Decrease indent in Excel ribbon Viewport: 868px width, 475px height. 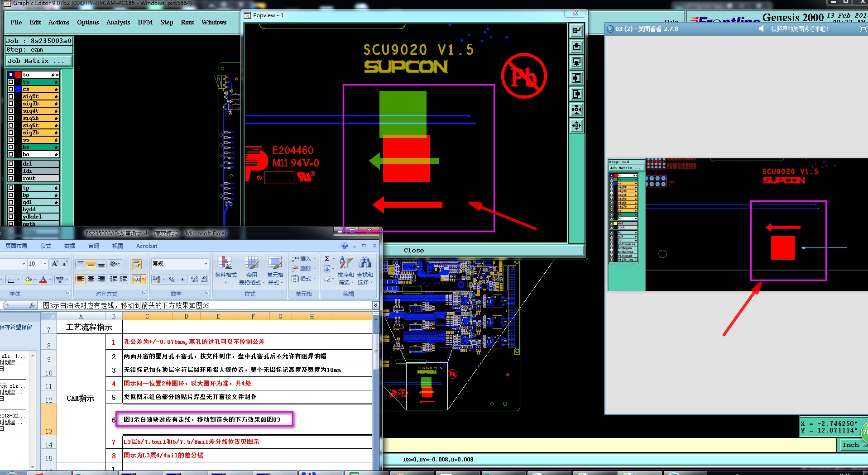(113, 279)
